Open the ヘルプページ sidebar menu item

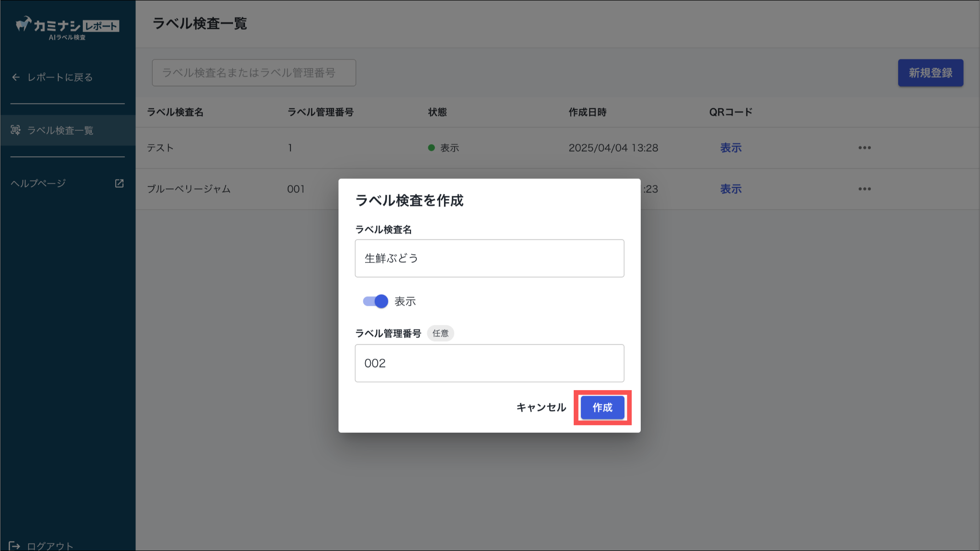(x=38, y=183)
